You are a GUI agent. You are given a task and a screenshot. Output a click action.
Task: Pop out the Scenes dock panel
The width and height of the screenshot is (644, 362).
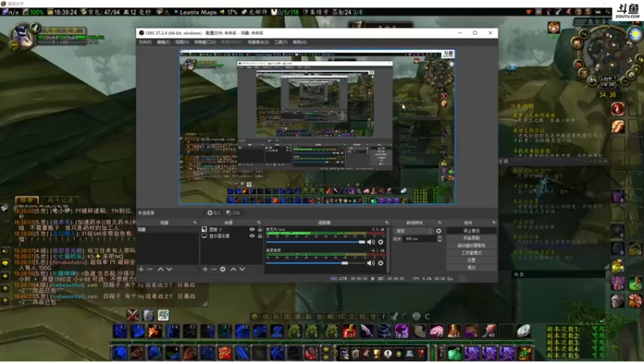195,223
